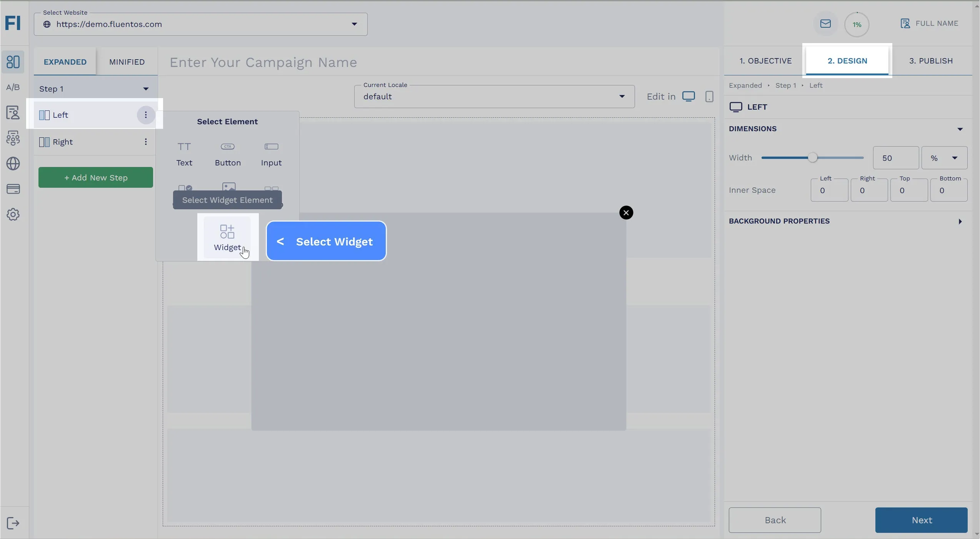Choose the Button CTA element

[228, 154]
